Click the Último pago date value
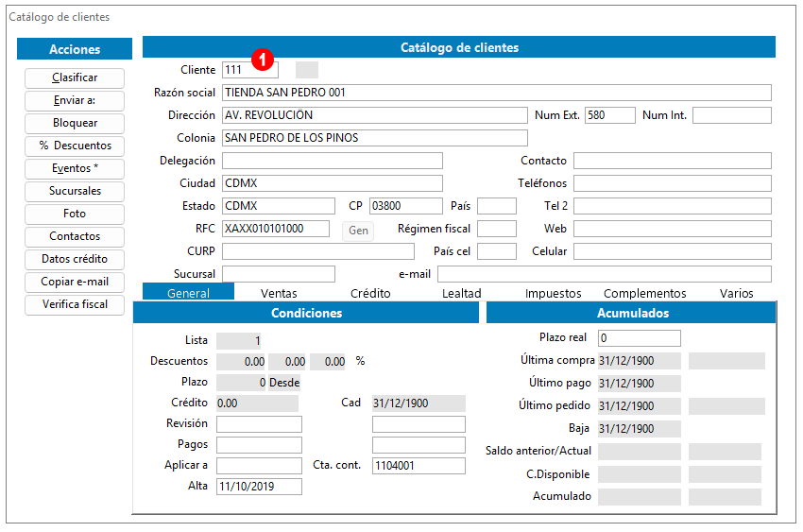This screenshot has height=532, width=803. click(640, 384)
